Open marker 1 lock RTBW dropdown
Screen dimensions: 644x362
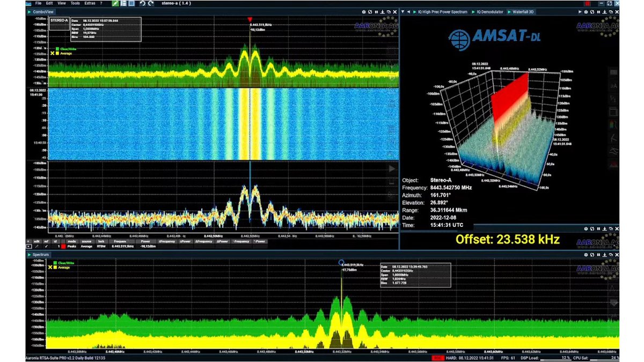(101, 246)
